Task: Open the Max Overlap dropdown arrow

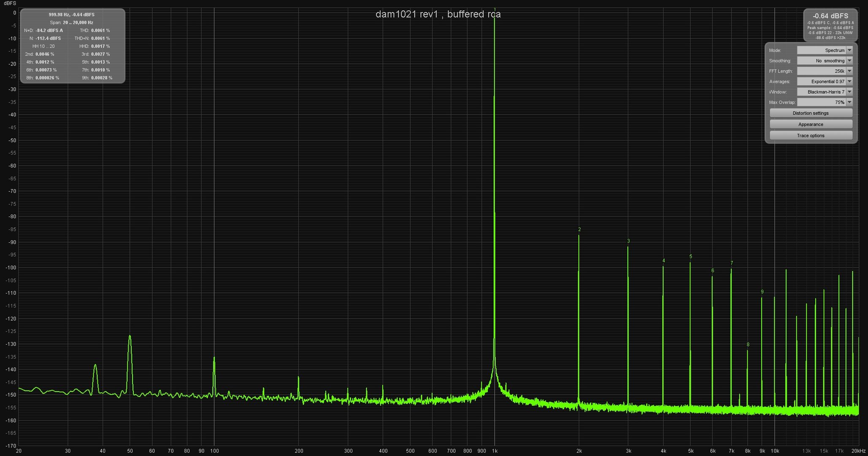Action: [849, 102]
